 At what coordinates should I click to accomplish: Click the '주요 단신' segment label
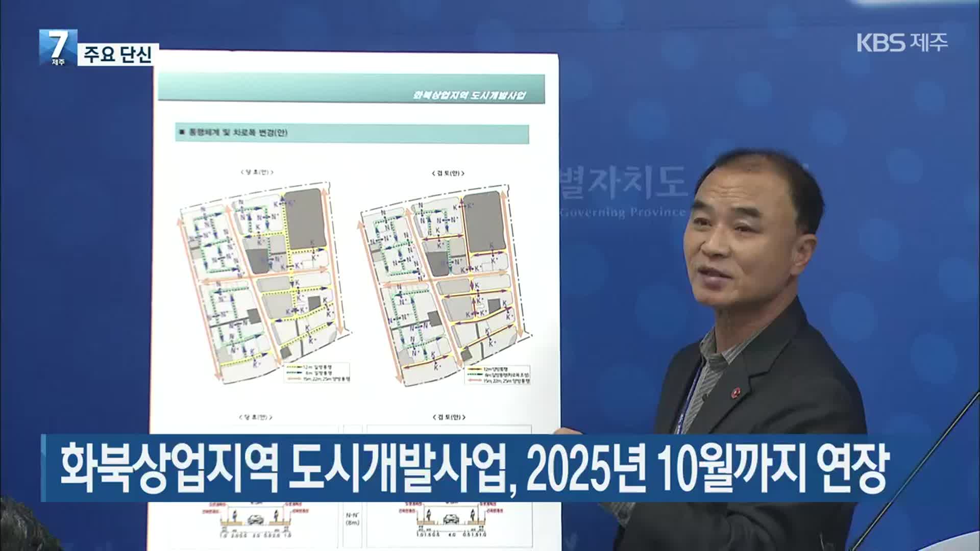coord(118,54)
